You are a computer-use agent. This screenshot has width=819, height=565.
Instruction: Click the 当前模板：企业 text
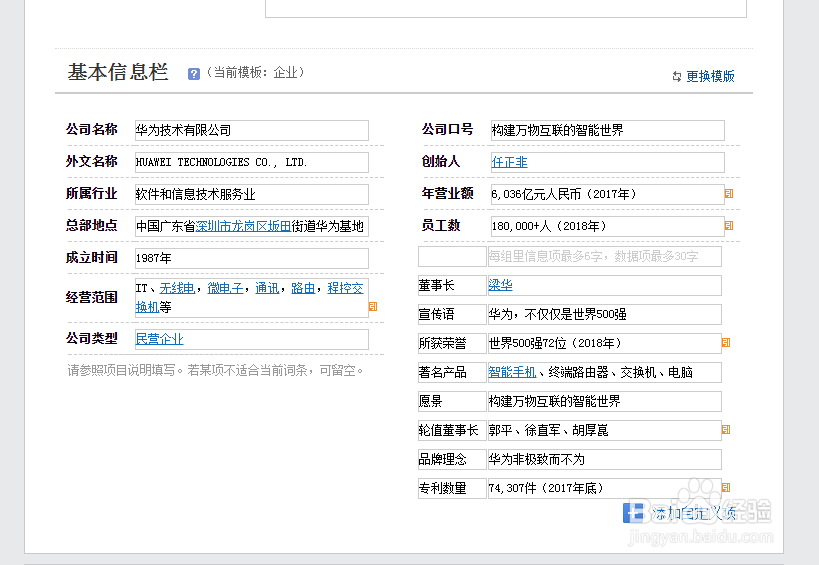255,72
